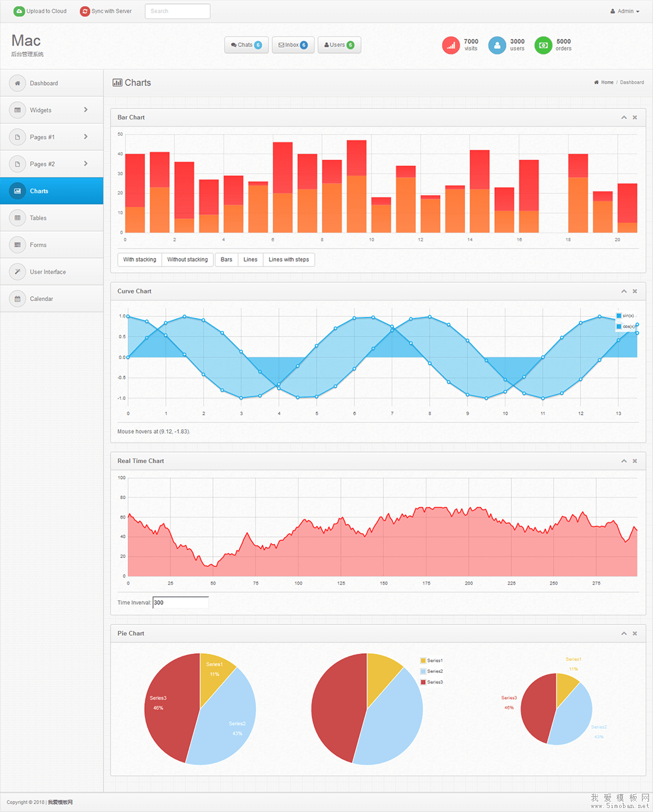This screenshot has height=812, width=653.
Task: Click the Tables sidebar icon
Action: pos(18,218)
